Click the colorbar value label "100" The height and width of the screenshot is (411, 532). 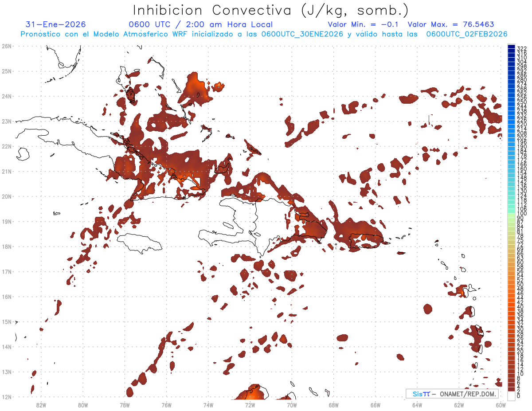coord(522,214)
